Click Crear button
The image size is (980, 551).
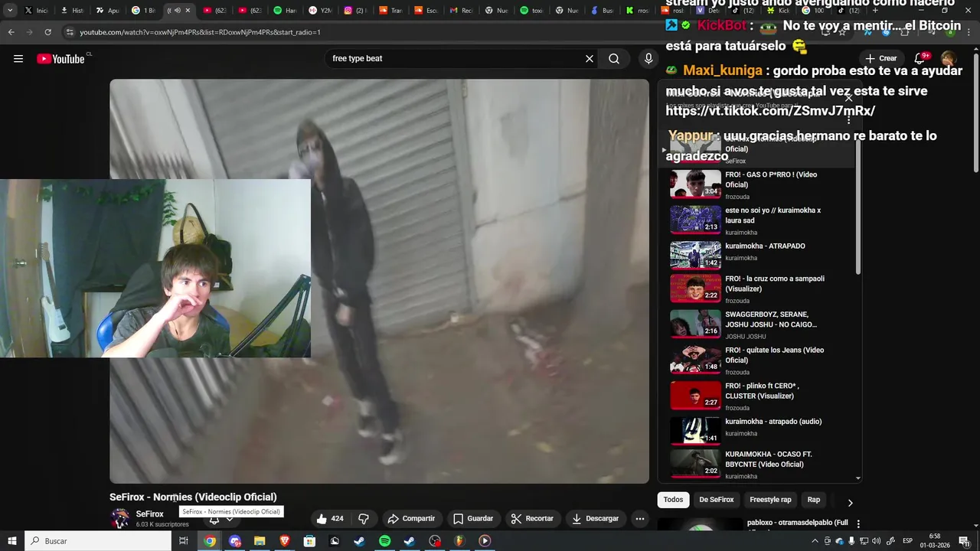(880, 59)
